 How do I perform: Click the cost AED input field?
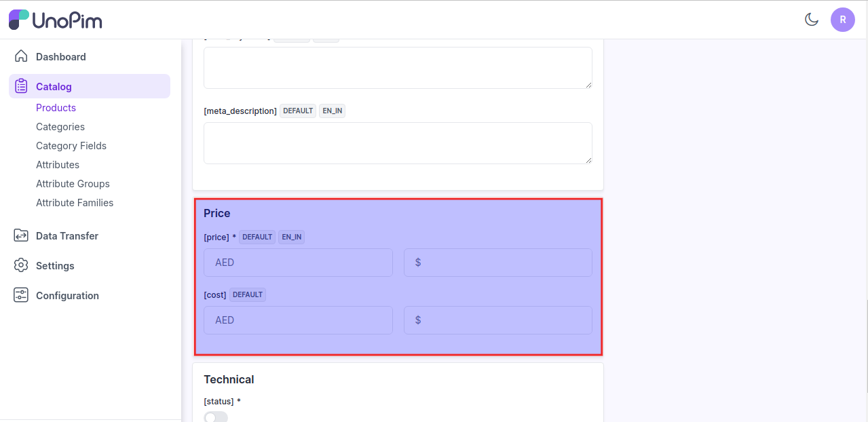click(x=298, y=320)
